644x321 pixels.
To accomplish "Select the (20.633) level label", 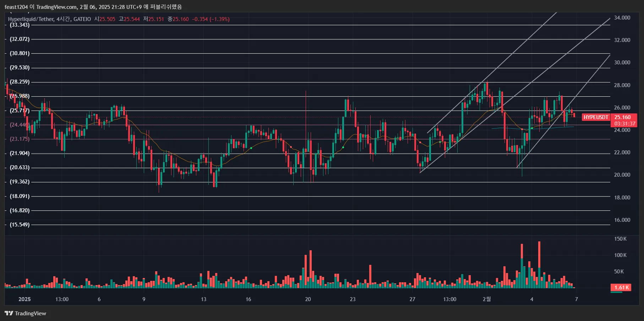I will click(x=20, y=167).
